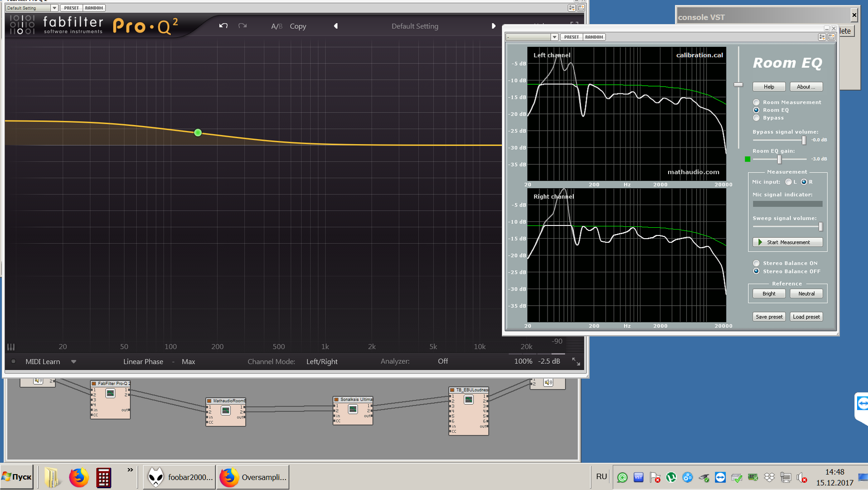Toggle bypass square on MathaudioRoomEQ node

click(209, 401)
